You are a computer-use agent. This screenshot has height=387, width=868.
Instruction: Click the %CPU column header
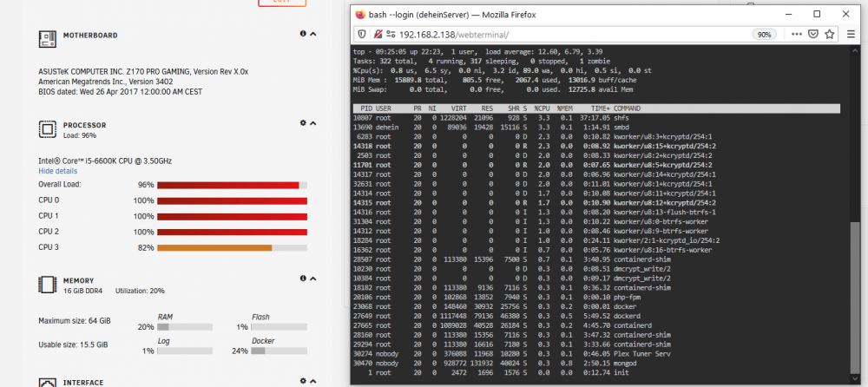click(x=542, y=108)
